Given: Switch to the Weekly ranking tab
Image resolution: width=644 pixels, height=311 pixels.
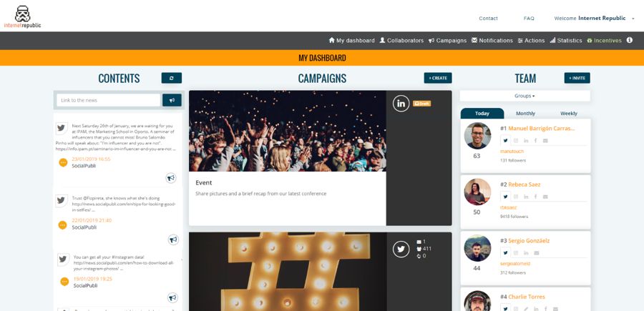Looking at the screenshot, I should pyautogui.click(x=569, y=113).
